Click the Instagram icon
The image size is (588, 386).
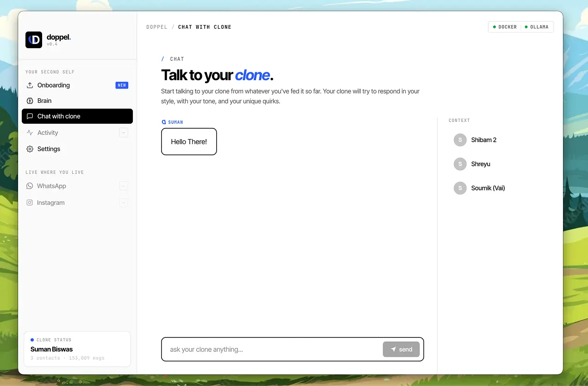pos(30,202)
